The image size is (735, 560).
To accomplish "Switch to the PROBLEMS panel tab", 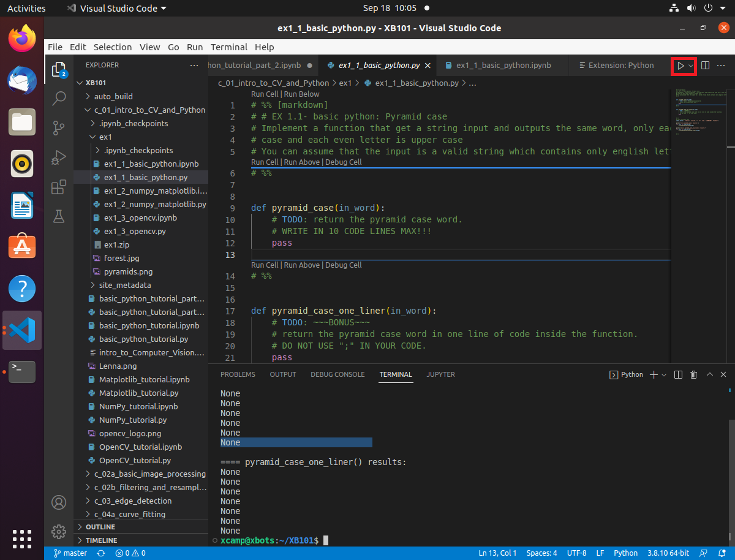I will tap(238, 374).
